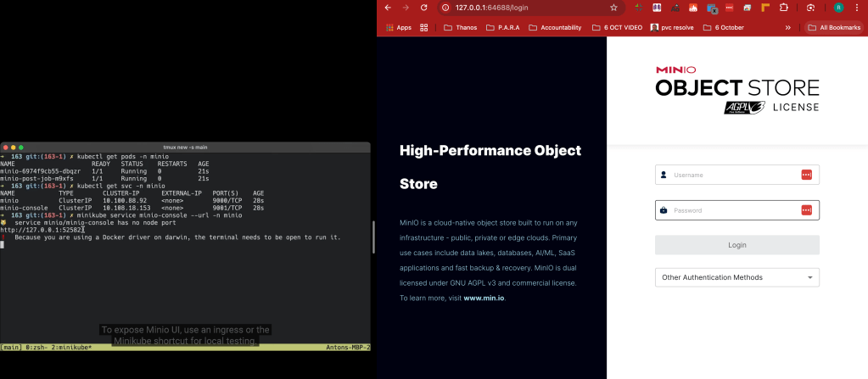Open the Accountability bookmark folder

555,28
